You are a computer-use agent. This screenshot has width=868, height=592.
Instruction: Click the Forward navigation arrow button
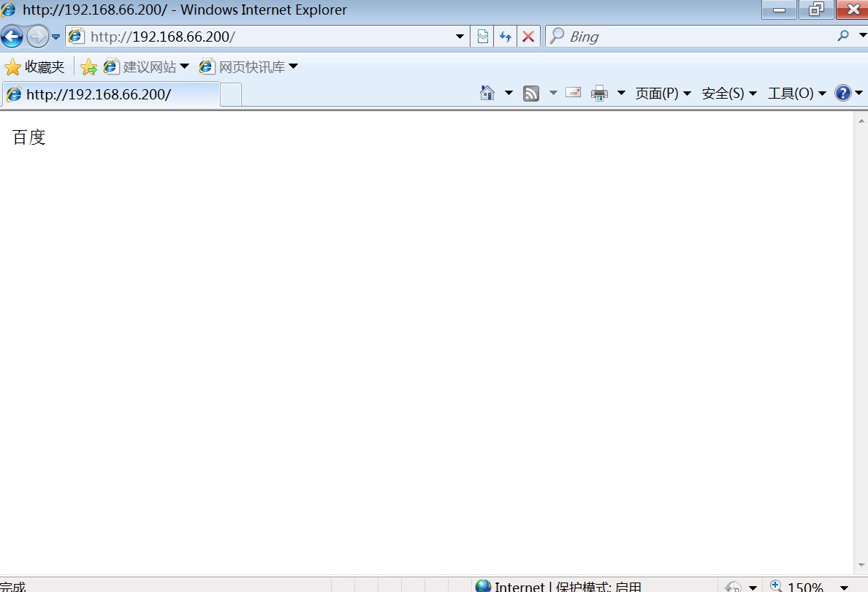(x=38, y=37)
